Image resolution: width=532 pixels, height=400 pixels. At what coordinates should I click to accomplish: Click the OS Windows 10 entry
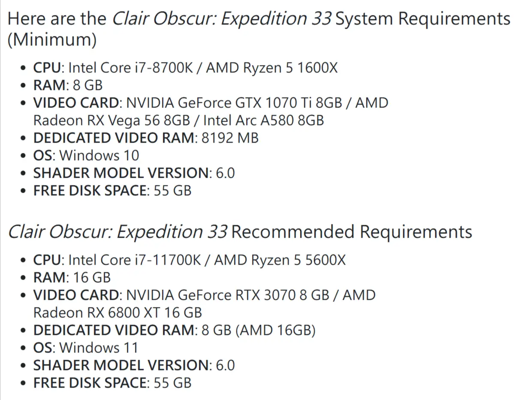pyautogui.click(x=86, y=155)
